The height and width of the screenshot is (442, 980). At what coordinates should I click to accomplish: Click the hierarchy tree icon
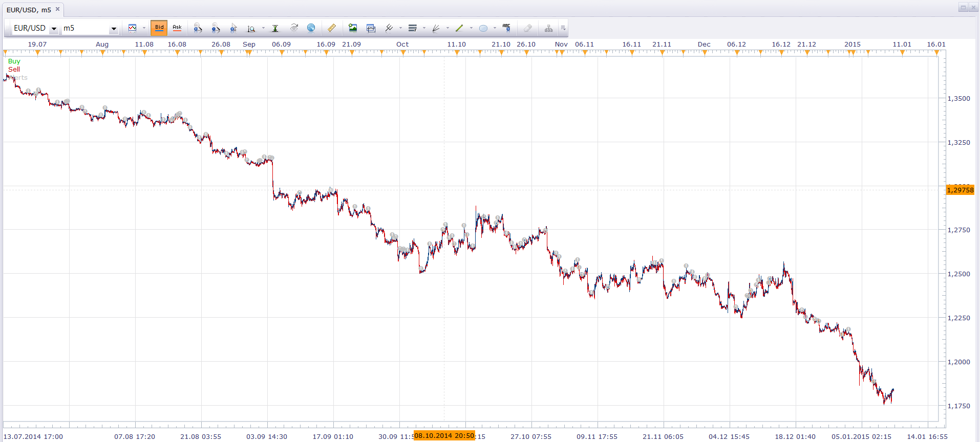tap(548, 28)
